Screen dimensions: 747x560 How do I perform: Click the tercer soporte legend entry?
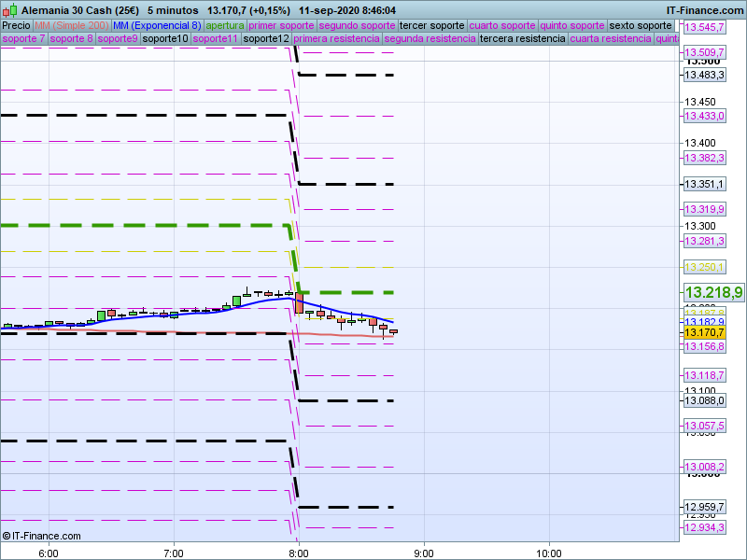click(431, 25)
